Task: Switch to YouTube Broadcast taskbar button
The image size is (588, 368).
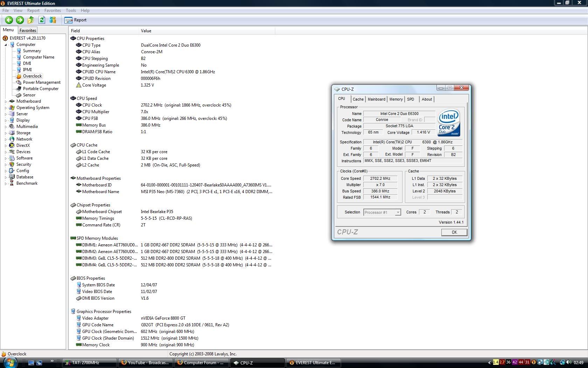Action: [145, 363]
